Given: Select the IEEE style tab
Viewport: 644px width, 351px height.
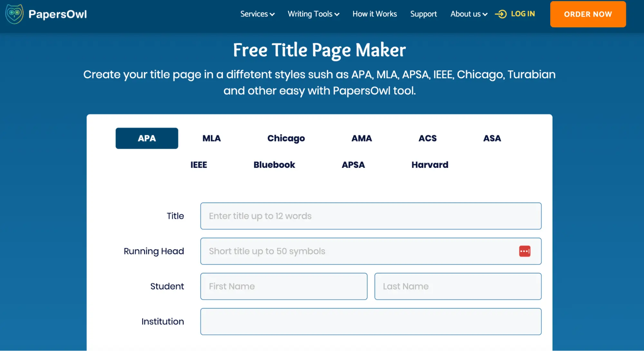Looking at the screenshot, I should coord(199,165).
